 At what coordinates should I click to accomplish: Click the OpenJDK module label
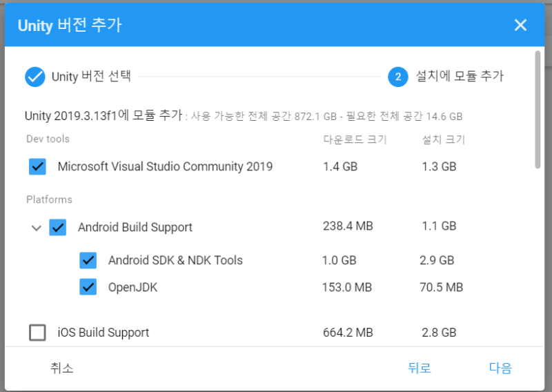(x=132, y=287)
